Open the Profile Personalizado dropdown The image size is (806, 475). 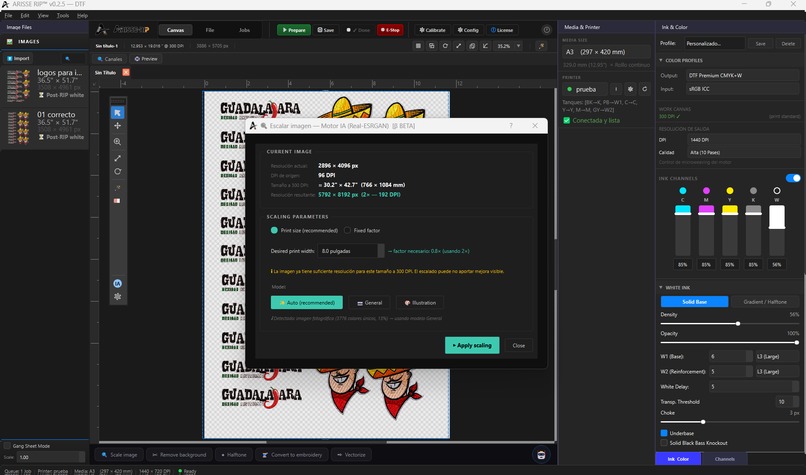[715, 44]
